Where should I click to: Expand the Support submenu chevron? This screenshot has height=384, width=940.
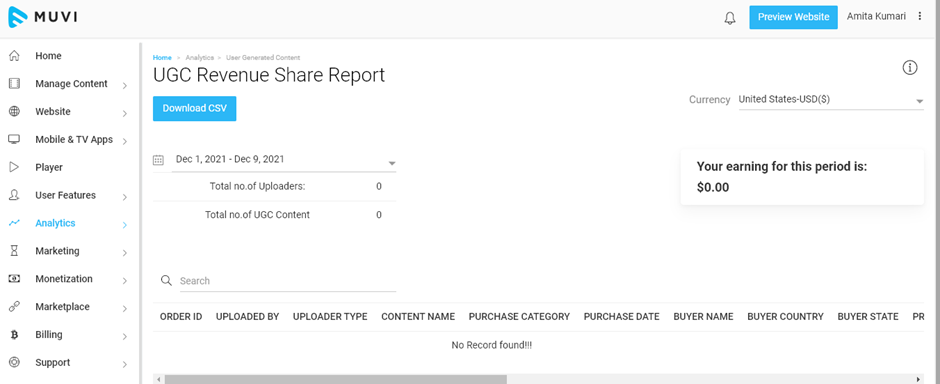coord(125,364)
